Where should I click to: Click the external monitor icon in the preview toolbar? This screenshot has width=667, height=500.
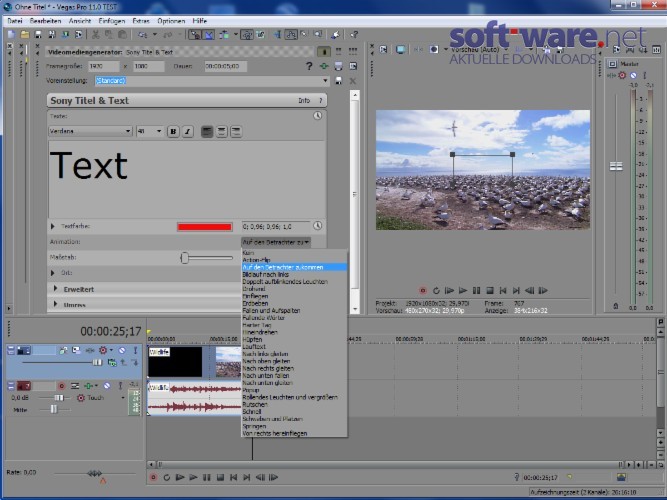pyautogui.click(x=400, y=49)
